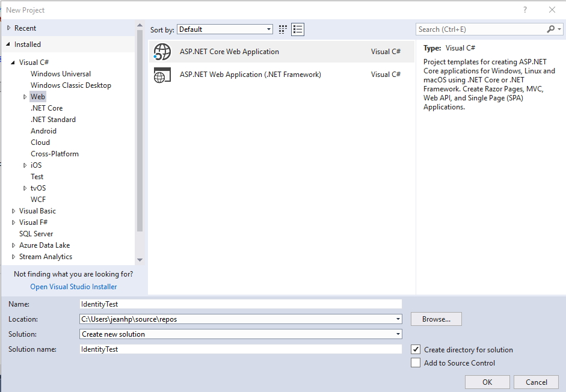Click tree scrollbar up arrow

point(140,25)
